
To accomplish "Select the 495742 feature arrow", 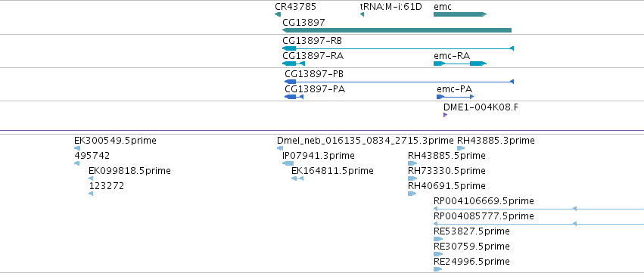I will 76,163.
